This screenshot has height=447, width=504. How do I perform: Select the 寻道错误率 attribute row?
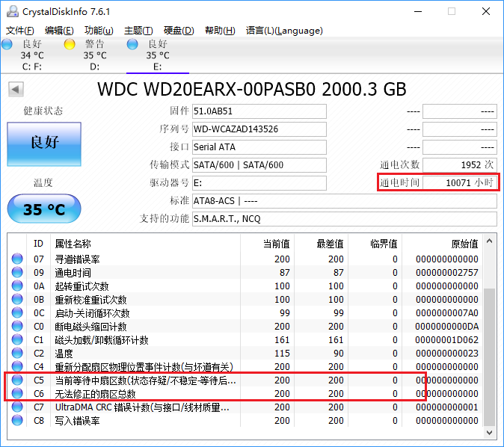245,259
